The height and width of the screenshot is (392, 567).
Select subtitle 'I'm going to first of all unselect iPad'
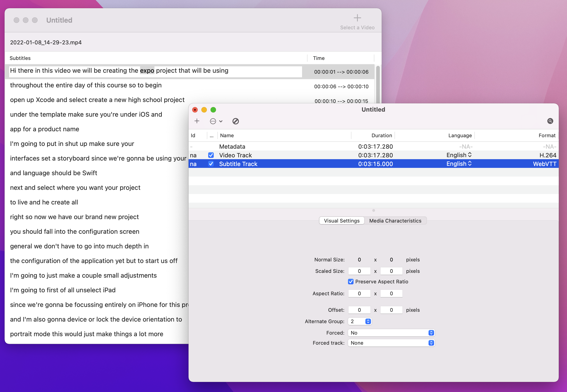pyautogui.click(x=63, y=290)
